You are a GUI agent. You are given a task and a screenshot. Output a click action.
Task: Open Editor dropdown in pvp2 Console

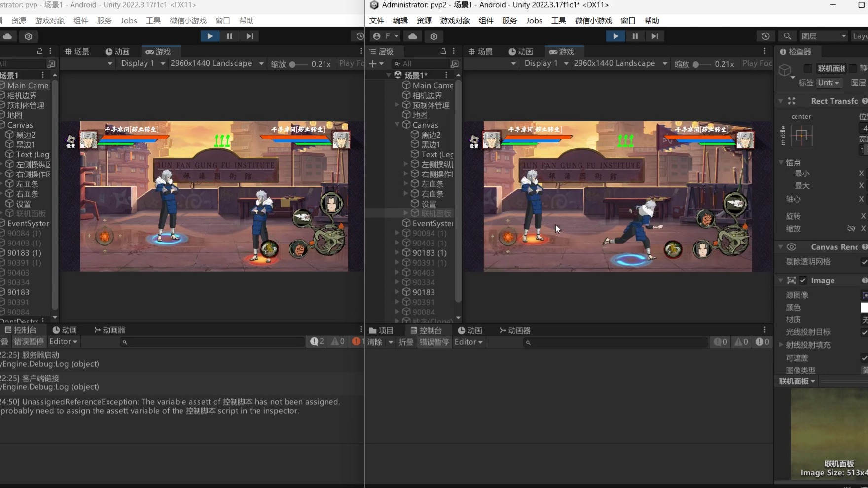tap(469, 342)
